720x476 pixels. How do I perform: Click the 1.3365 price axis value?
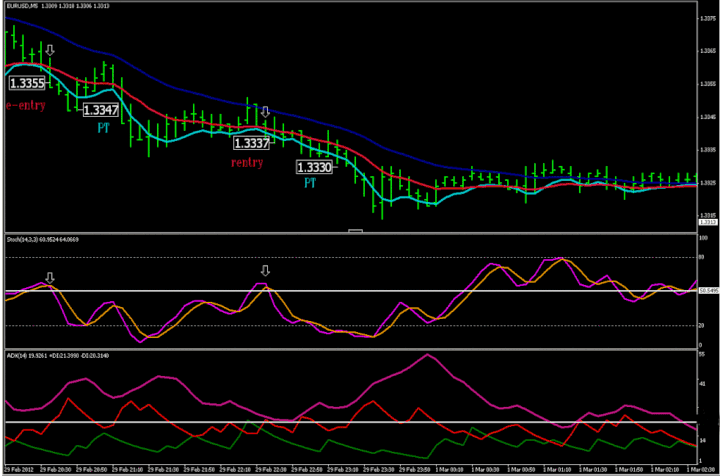tap(708, 51)
